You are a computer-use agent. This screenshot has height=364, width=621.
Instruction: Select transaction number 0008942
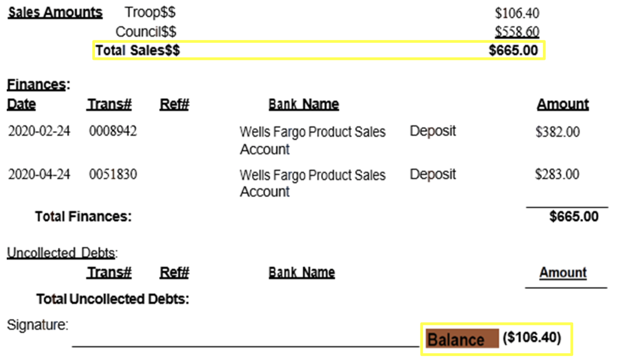coord(113,131)
